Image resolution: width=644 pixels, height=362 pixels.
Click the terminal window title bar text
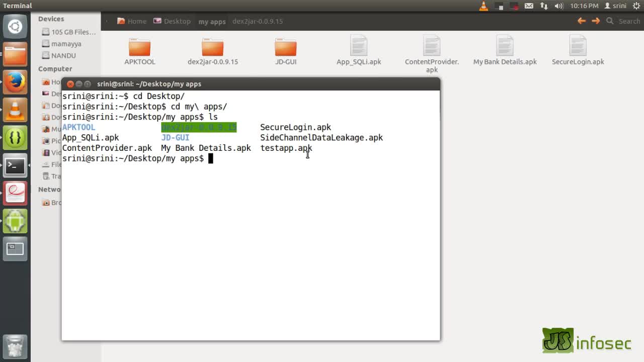(x=149, y=84)
